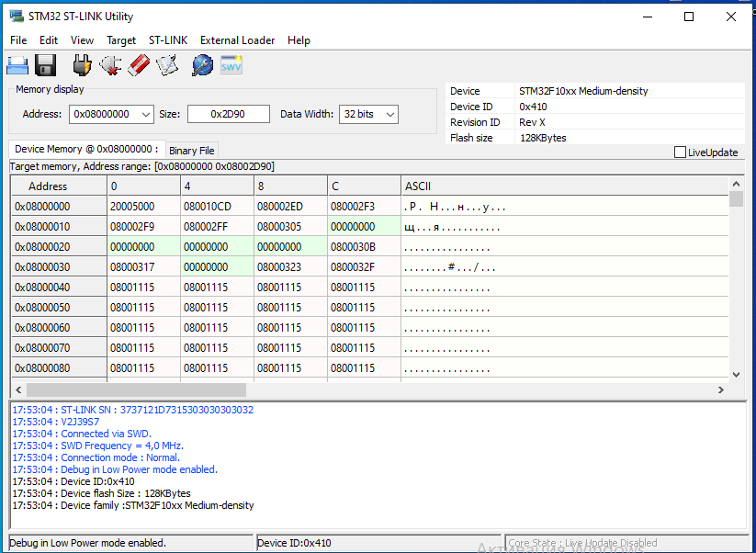Click the Size input field
Image resolution: width=756 pixels, height=553 pixels.
click(229, 114)
